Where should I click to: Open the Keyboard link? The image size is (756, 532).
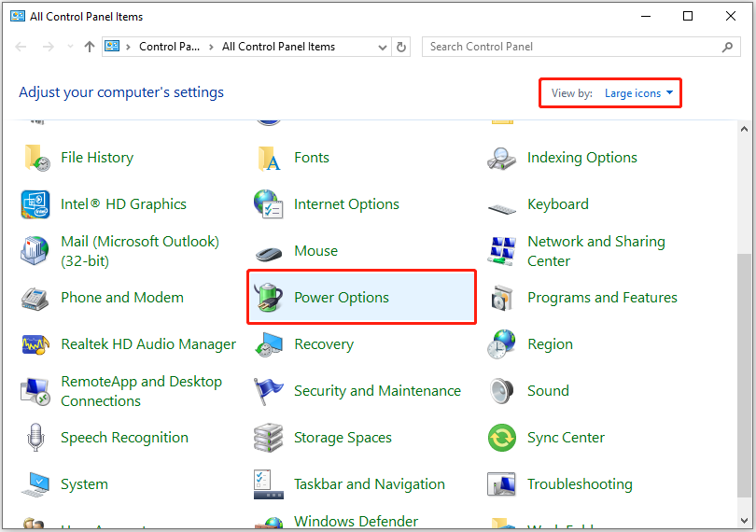558,204
